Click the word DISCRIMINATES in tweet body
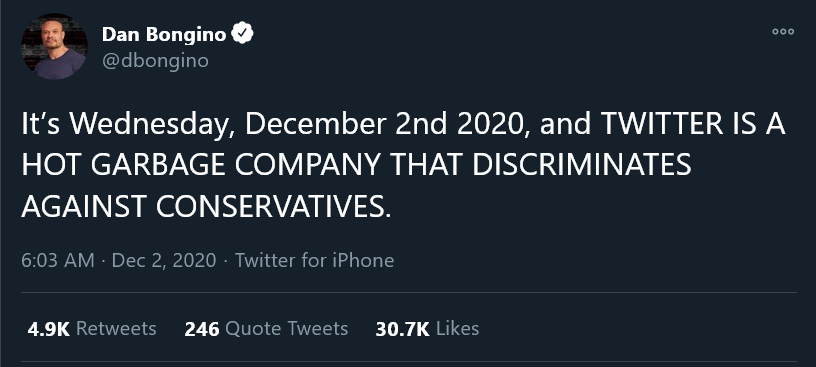 point(582,166)
